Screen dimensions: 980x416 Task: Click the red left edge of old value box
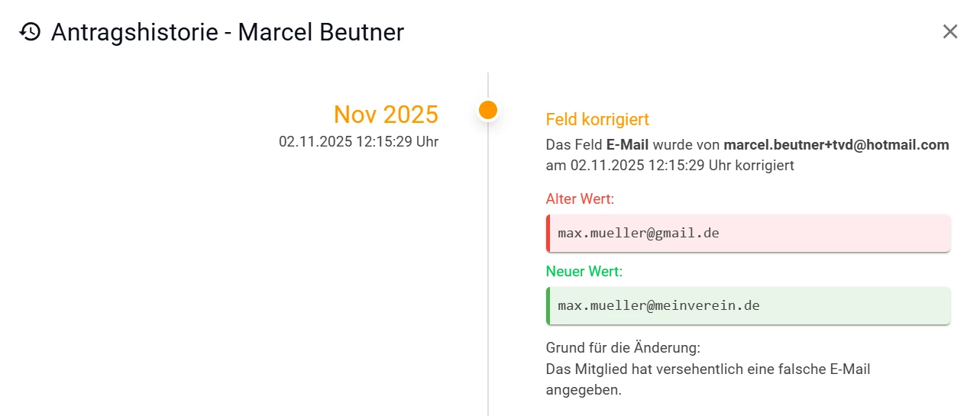point(548,234)
